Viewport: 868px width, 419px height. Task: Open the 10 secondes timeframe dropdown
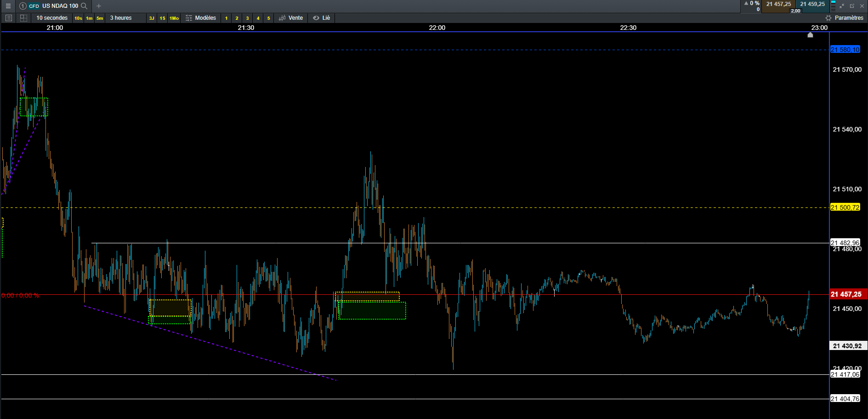[52, 18]
